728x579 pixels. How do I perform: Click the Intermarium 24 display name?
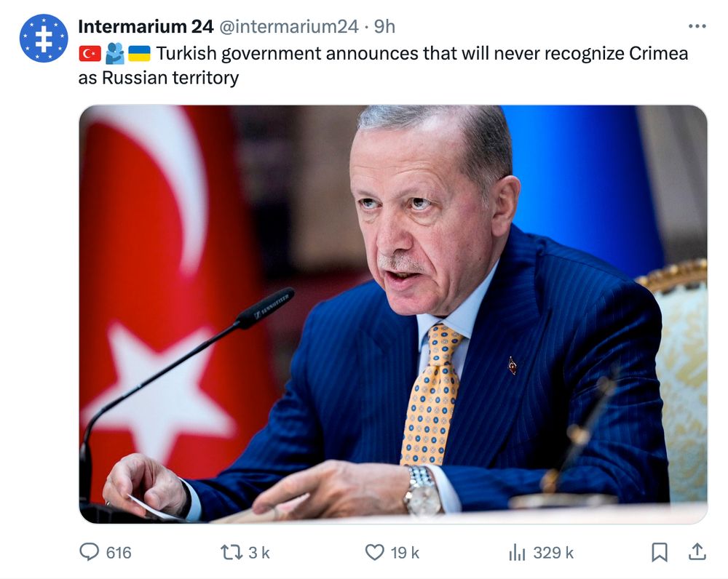tap(146, 27)
